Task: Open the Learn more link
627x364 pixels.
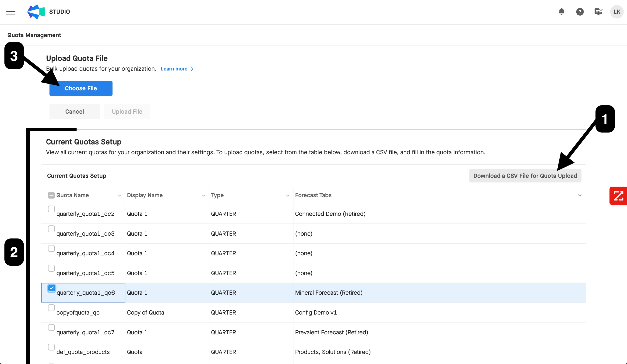Action: tap(174, 69)
